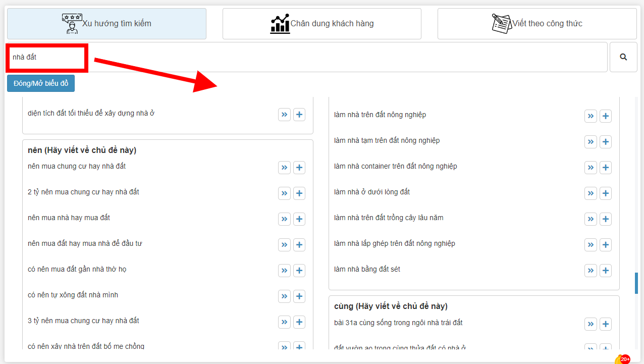
Task: Click heading 'nên (Hãy viết về chủ đề này)'
Action: tap(82, 150)
